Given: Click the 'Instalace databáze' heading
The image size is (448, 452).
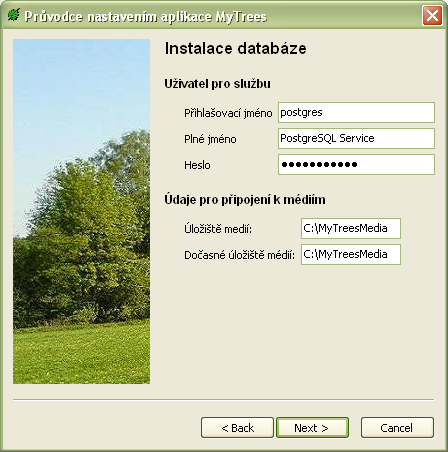Looking at the screenshot, I should (235, 49).
